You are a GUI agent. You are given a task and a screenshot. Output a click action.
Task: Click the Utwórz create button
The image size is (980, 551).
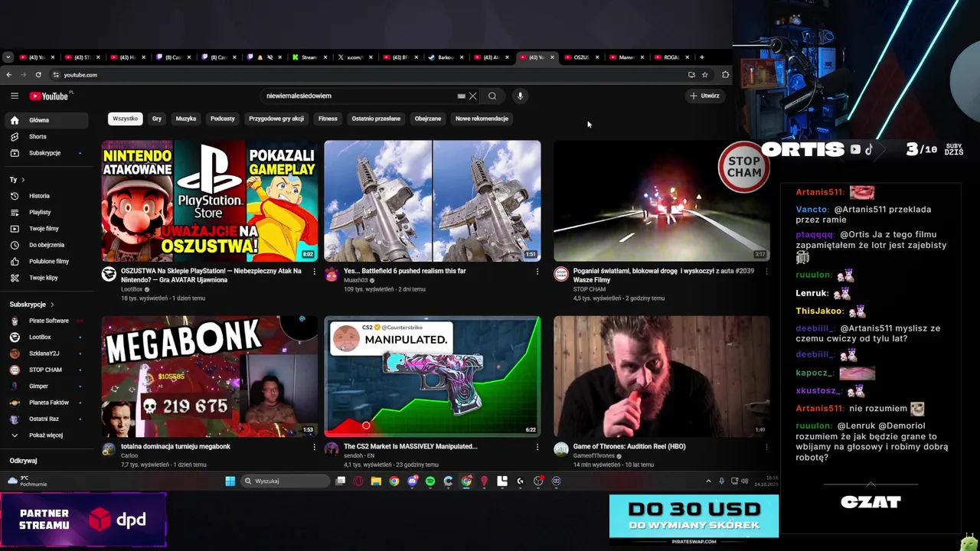(704, 96)
